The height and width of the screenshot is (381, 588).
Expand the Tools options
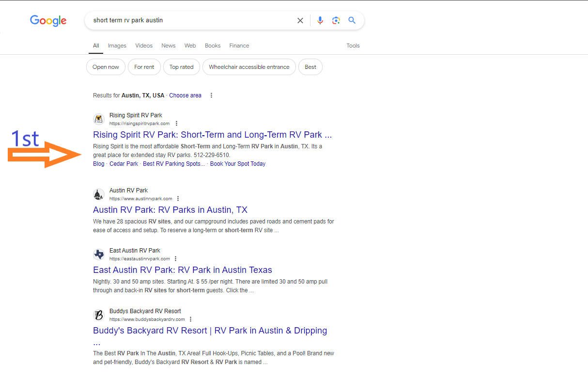point(353,46)
